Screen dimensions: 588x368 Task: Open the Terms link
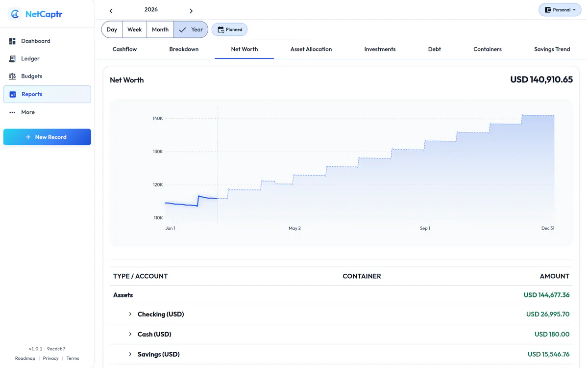click(x=73, y=358)
